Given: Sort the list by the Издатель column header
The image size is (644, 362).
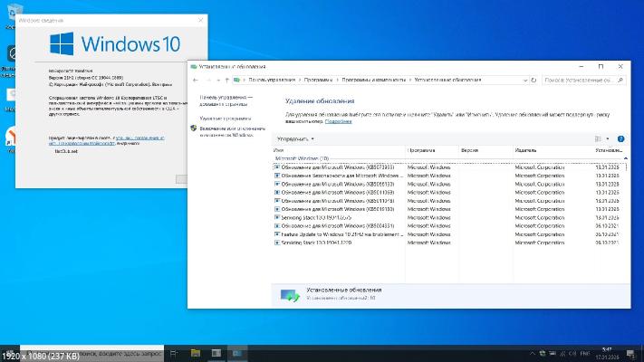Looking at the screenshot, I should point(525,149).
